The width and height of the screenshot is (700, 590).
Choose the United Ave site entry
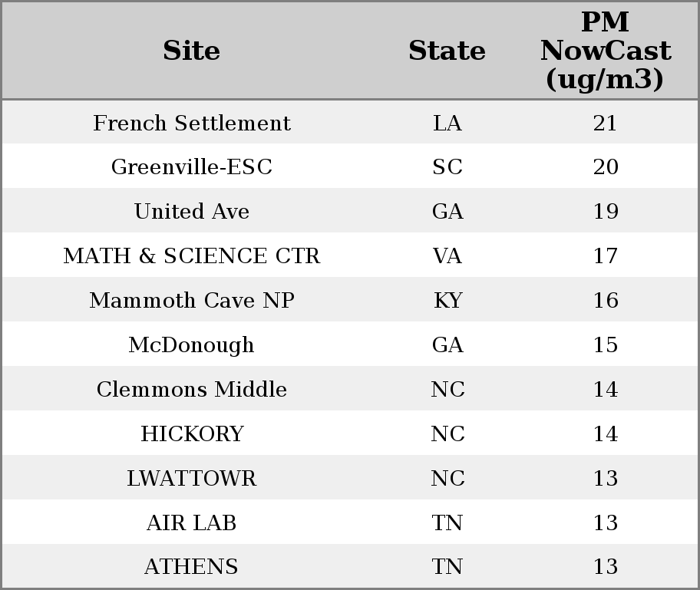[192, 211]
